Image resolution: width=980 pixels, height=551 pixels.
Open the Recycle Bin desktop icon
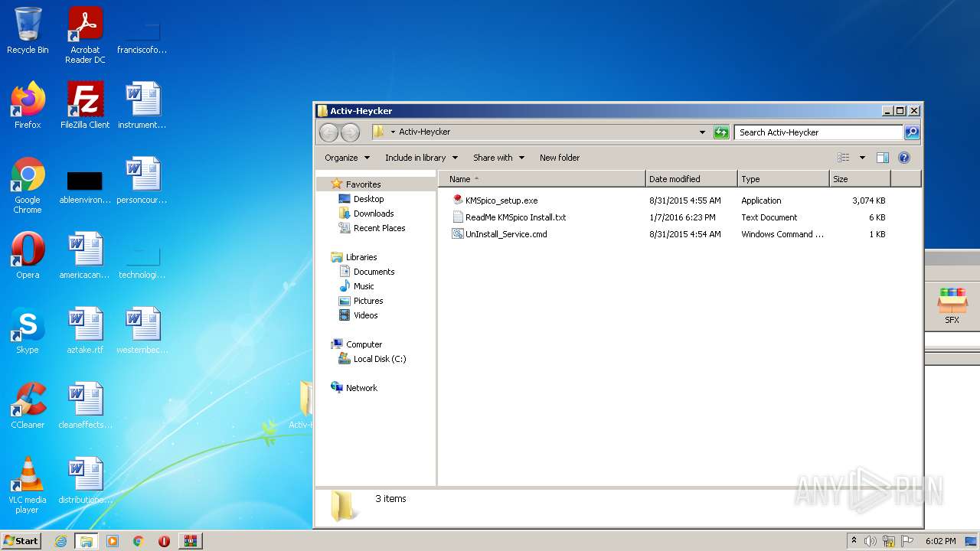click(x=28, y=31)
